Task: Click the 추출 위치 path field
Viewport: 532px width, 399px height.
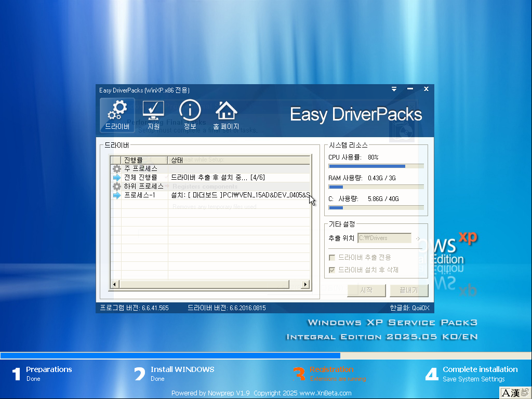Action: [384, 238]
